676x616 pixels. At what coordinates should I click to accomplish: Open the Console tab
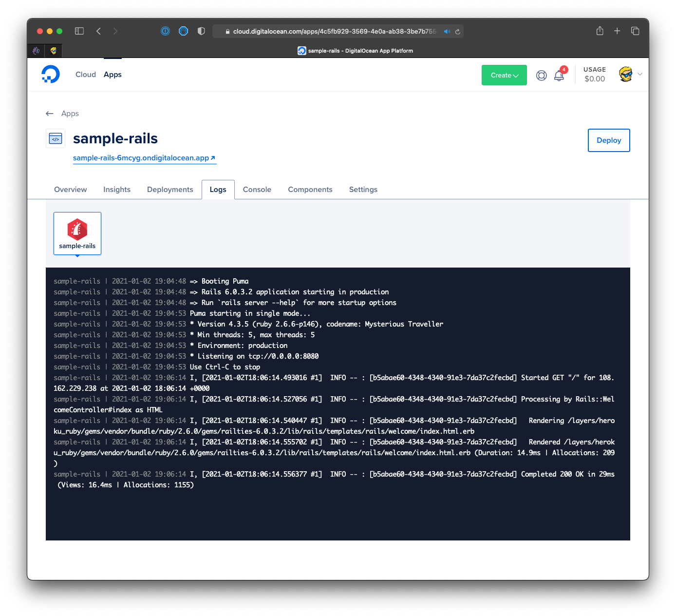[x=257, y=190]
